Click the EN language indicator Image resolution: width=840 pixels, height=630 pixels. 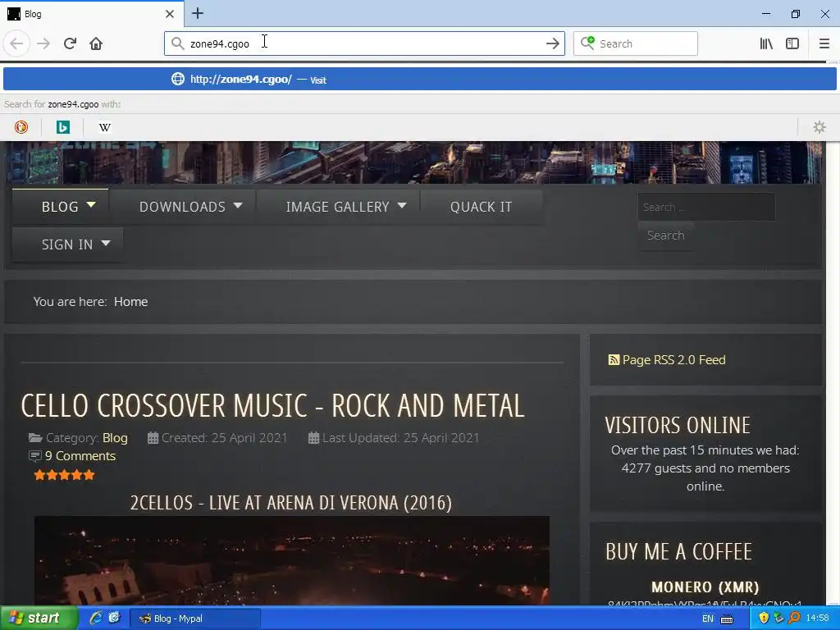point(707,619)
